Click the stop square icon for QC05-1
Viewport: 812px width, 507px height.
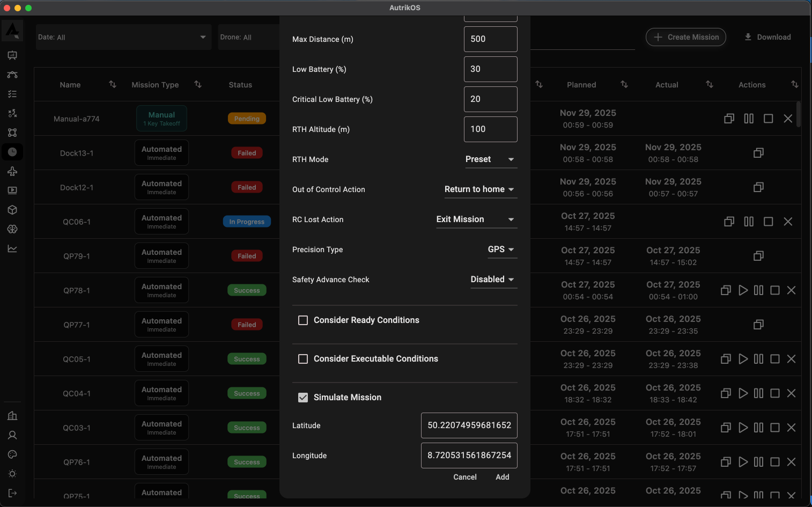click(775, 359)
